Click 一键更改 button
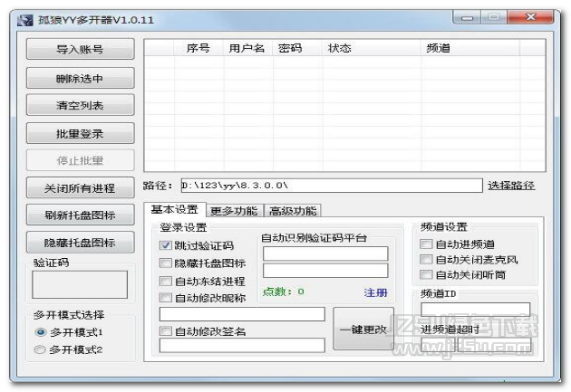This screenshot has height=392, width=571. click(363, 330)
